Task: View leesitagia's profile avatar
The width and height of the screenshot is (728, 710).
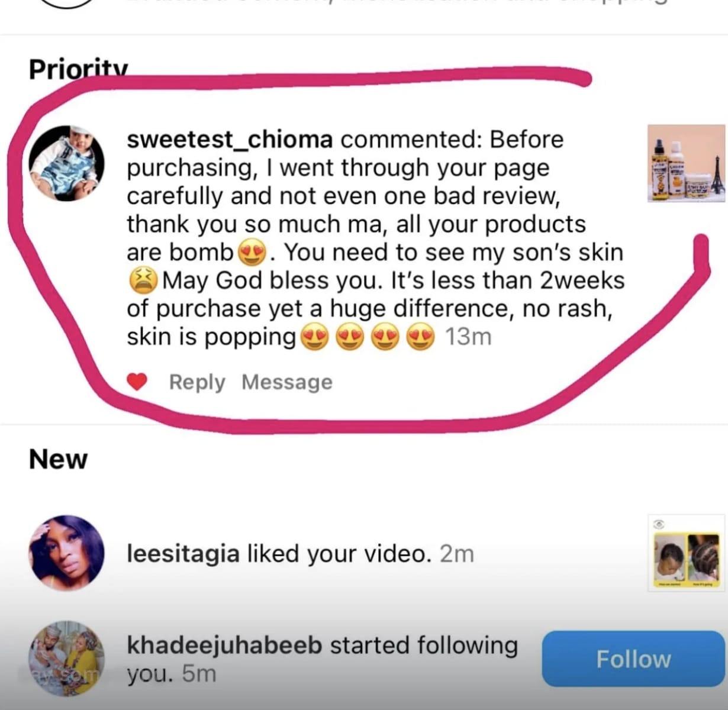Action: tap(66, 553)
